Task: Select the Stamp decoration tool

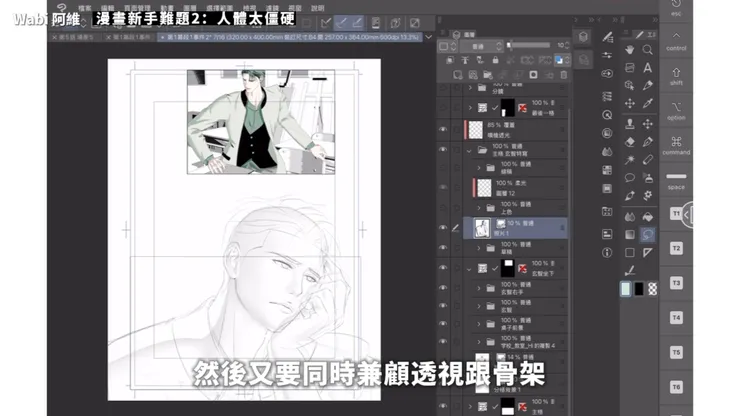Action: coord(630,124)
